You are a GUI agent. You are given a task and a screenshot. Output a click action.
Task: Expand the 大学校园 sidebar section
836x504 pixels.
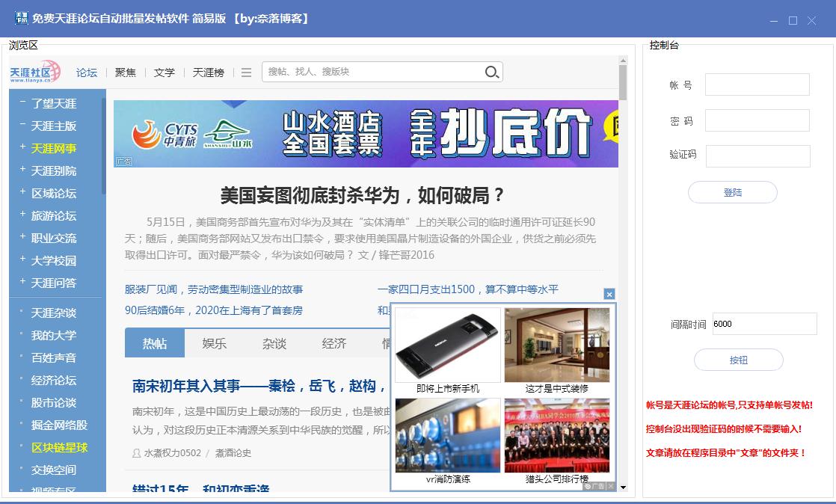click(x=22, y=258)
